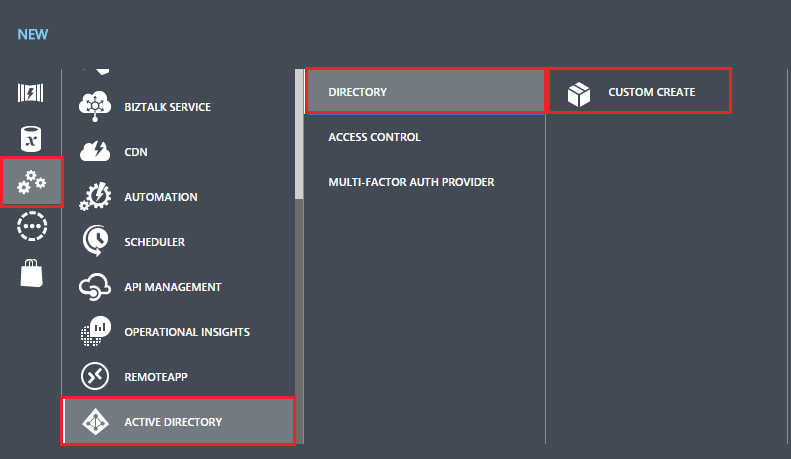Image resolution: width=791 pixels, height=459 pixels.
Task: Choose AUTOMATION from the services list
Action: (x=161, y=197)
